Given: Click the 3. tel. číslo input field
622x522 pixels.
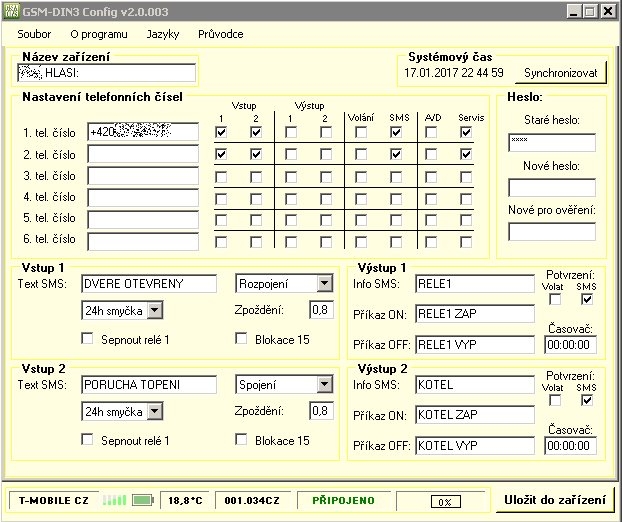Looking at the screenshot, I should coord(142,176).
